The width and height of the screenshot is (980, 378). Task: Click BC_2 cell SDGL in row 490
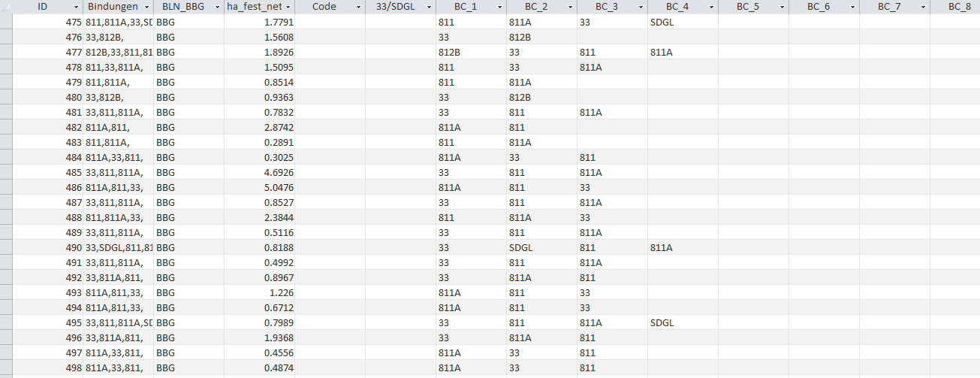coord(542,247)
